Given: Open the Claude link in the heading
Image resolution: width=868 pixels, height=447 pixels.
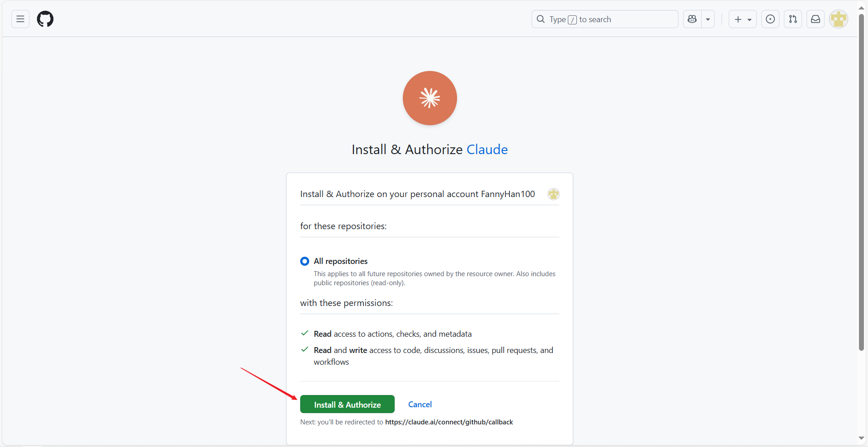Looking at the screenshot, I should pos(487,150).
